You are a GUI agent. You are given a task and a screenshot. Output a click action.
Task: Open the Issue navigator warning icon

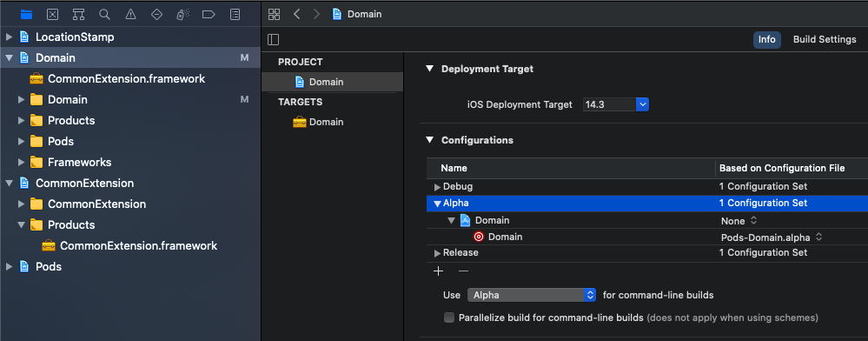130,15
